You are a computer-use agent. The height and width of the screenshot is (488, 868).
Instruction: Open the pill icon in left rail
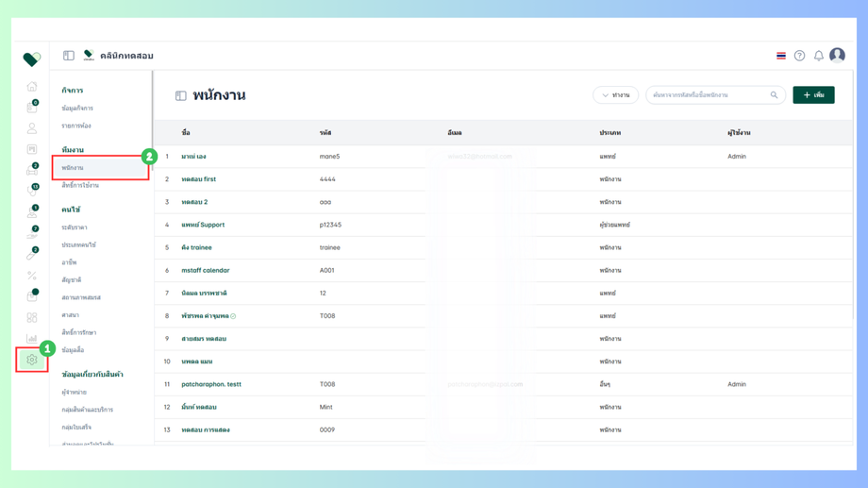[x=32, y=254]
